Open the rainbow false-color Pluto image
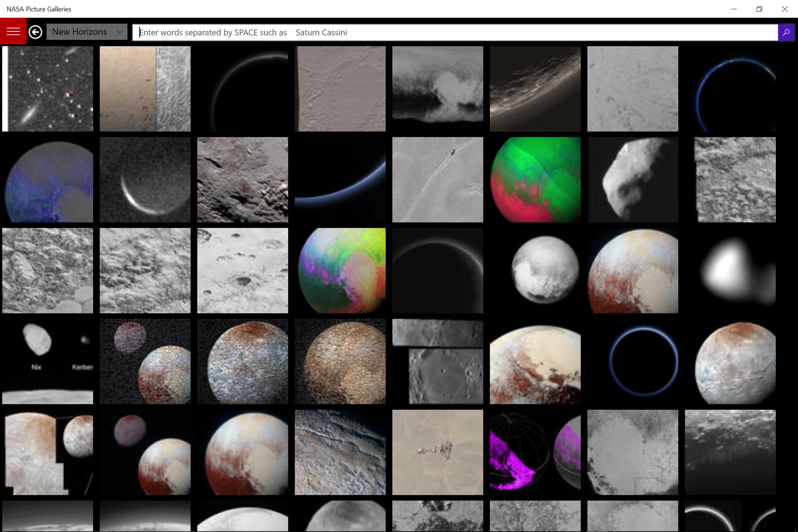 pos(340,271)
